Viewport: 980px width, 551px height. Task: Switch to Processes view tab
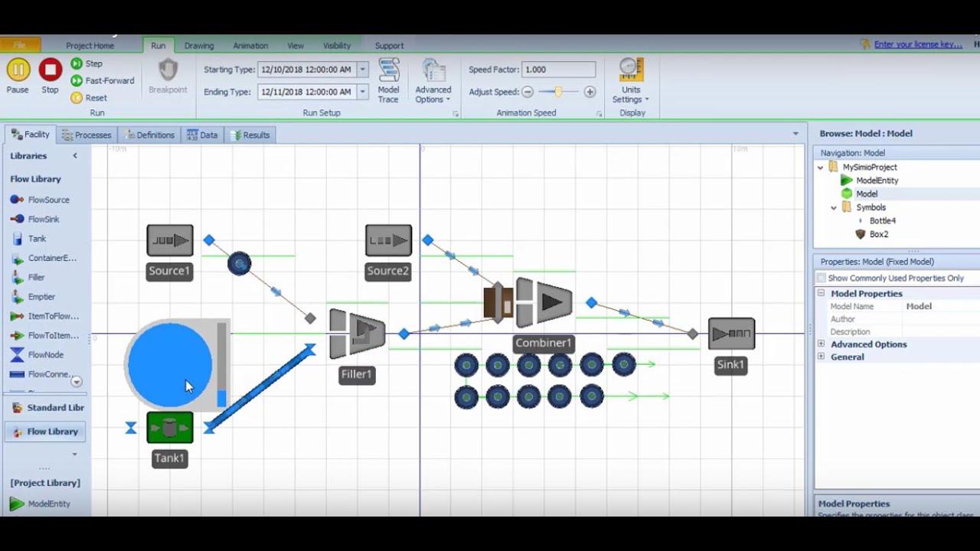pos(87,135)
